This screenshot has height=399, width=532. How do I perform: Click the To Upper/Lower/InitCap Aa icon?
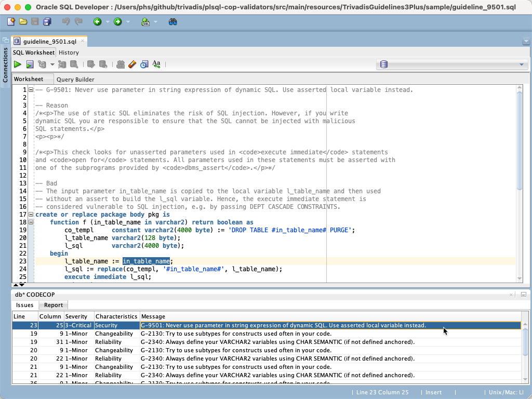[156, 64]
